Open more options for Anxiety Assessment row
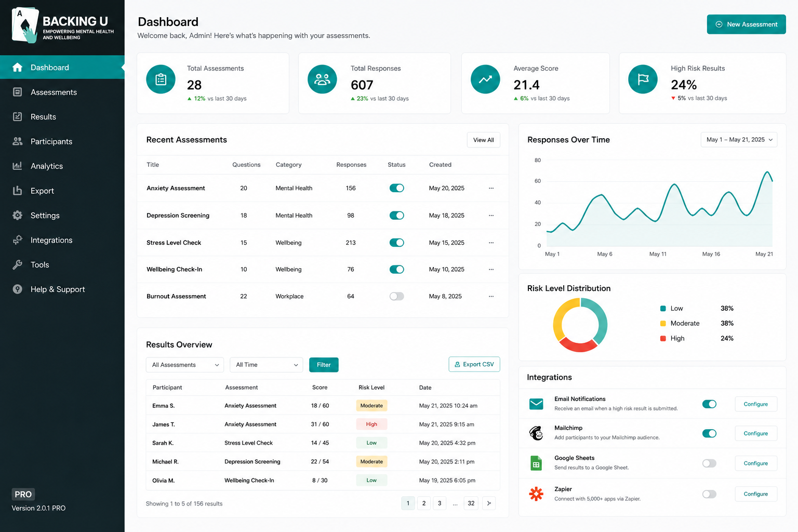The height and width of the screenshot is (532, 798). [491, 188]
